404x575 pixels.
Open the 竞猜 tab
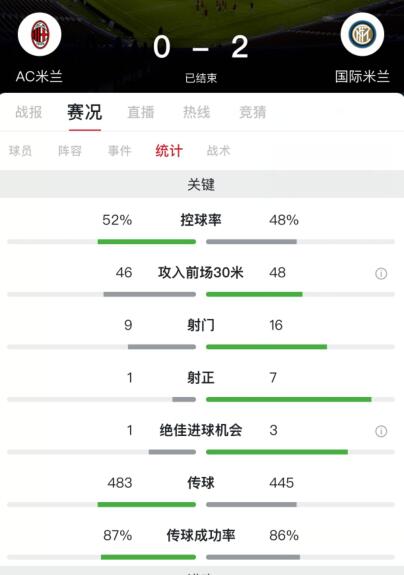pyautogui.click(x=253, y=112)
